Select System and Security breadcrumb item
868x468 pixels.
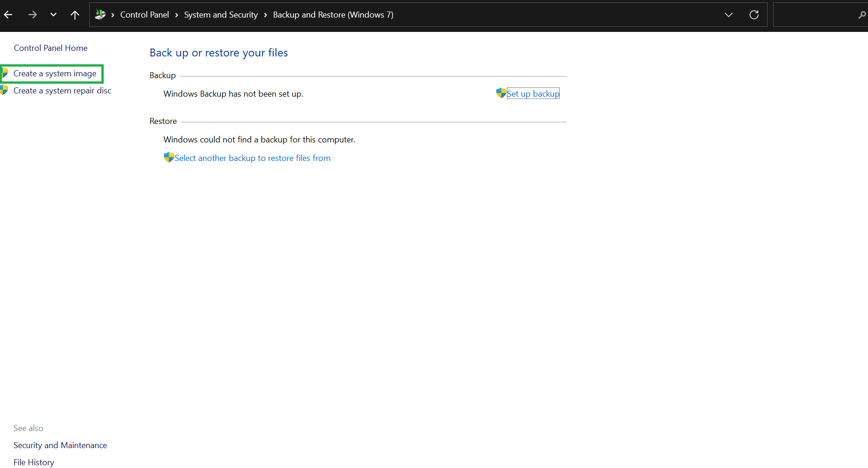(221, 15)
